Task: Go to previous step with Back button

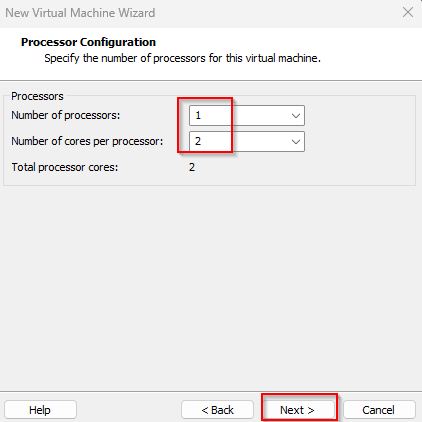Action: point(217,410)
